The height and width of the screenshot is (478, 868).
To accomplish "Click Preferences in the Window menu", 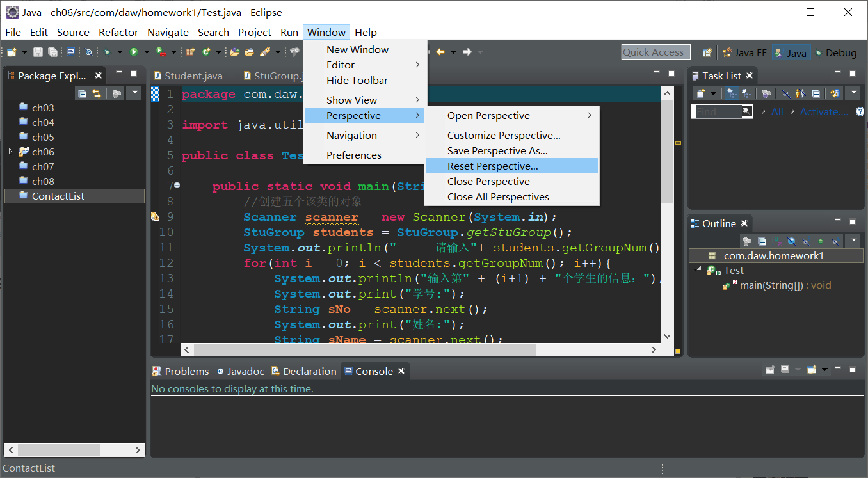I will click(365, 155).
